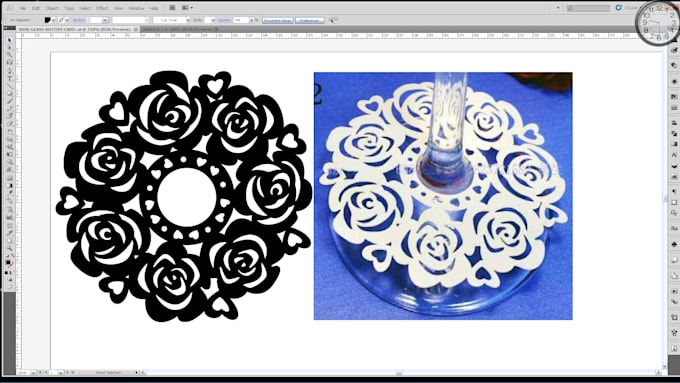Click the Preferences button

(x=310, y=20)
